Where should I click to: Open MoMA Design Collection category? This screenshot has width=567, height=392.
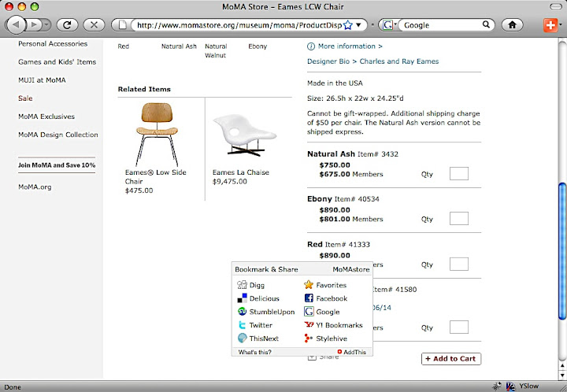tap(58, 135)
